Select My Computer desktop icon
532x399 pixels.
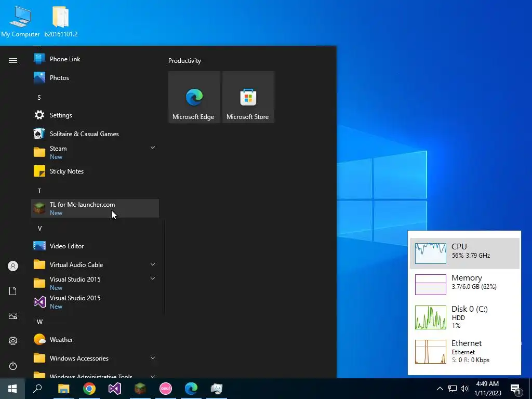tap(20, 21)
